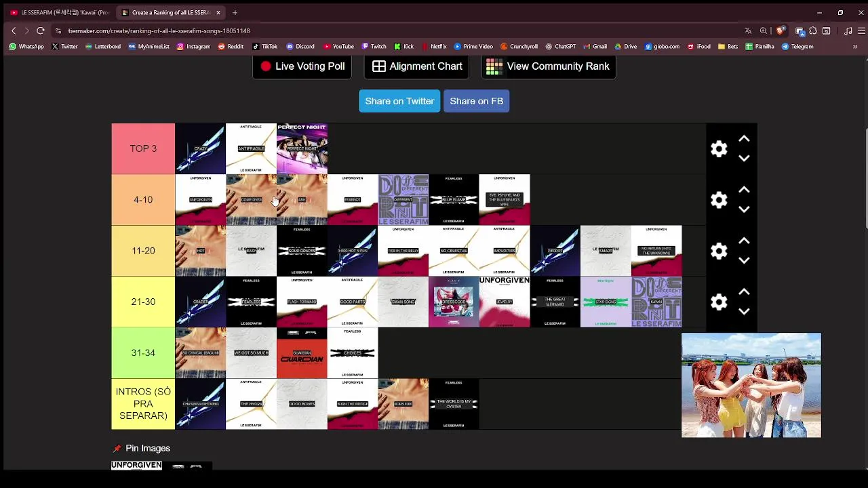Go back with browser back arrow
This screenshot has width=868, height=488.
click(14, 30)
